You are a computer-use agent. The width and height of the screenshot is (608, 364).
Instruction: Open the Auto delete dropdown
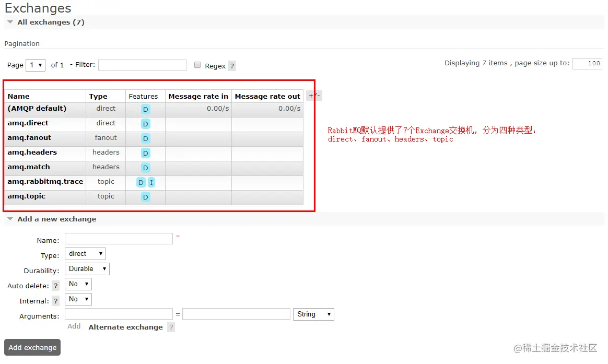point(78,284)
